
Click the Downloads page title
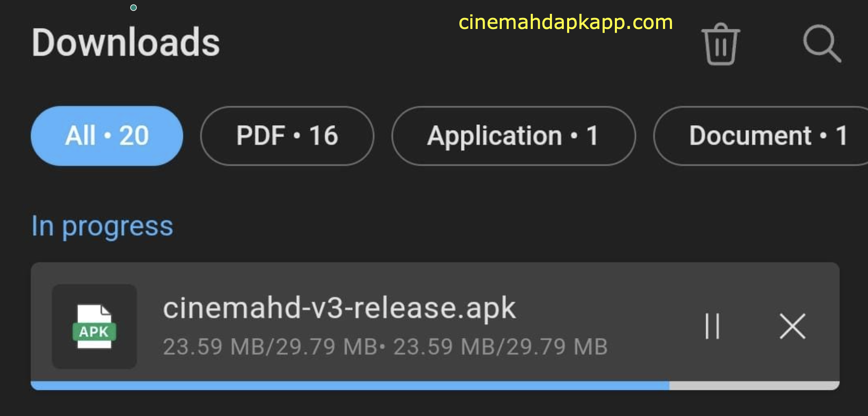click(x=126, y=42)
